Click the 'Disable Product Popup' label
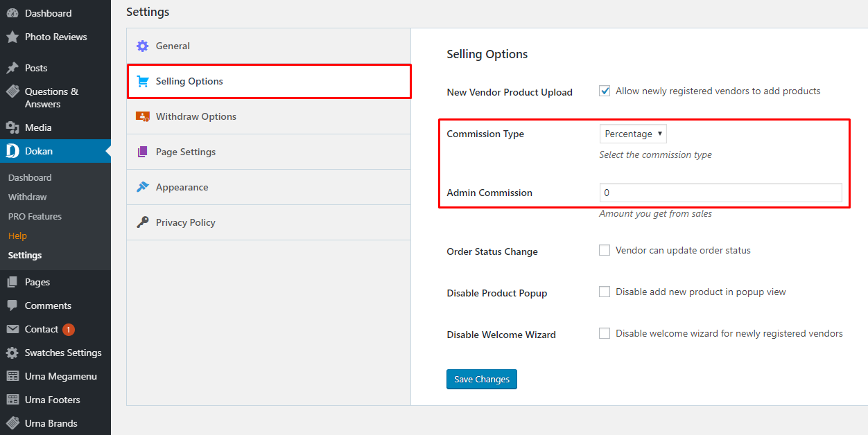Viewport: 868px width, 435px height. (x=497, y=293)
